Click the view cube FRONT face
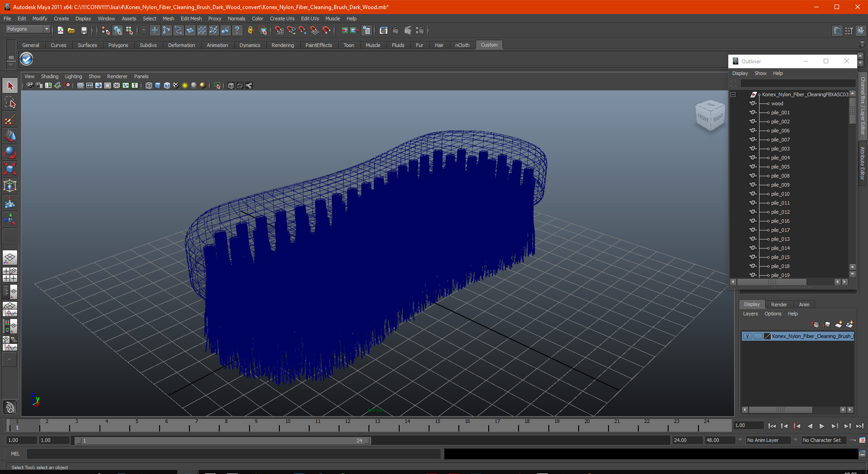This screenshot has height=474, width=868. click(x=703, y=118)
